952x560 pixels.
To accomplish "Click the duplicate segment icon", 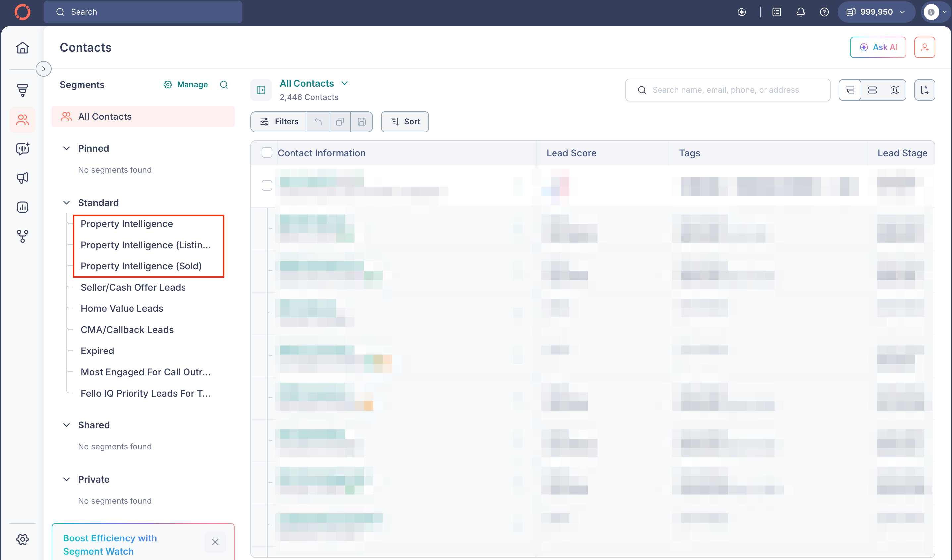I will (x=340, y=122).
